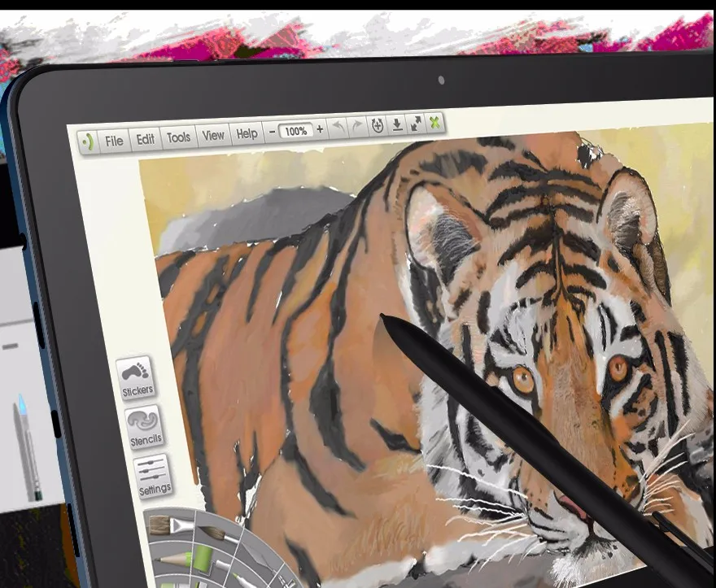Viewport: 716px width, 588px height.
Task: Open the File menu
Action: point(114,141)
